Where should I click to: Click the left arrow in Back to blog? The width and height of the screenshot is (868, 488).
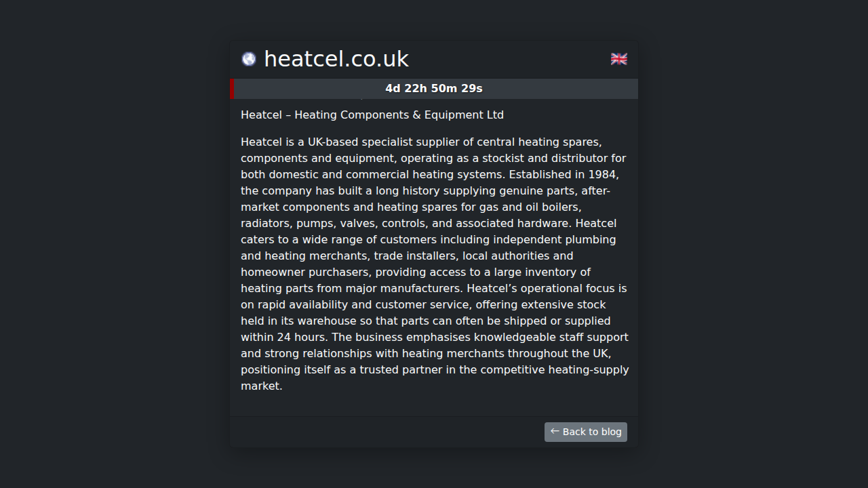pyautogui.click(x=555, y=431)
